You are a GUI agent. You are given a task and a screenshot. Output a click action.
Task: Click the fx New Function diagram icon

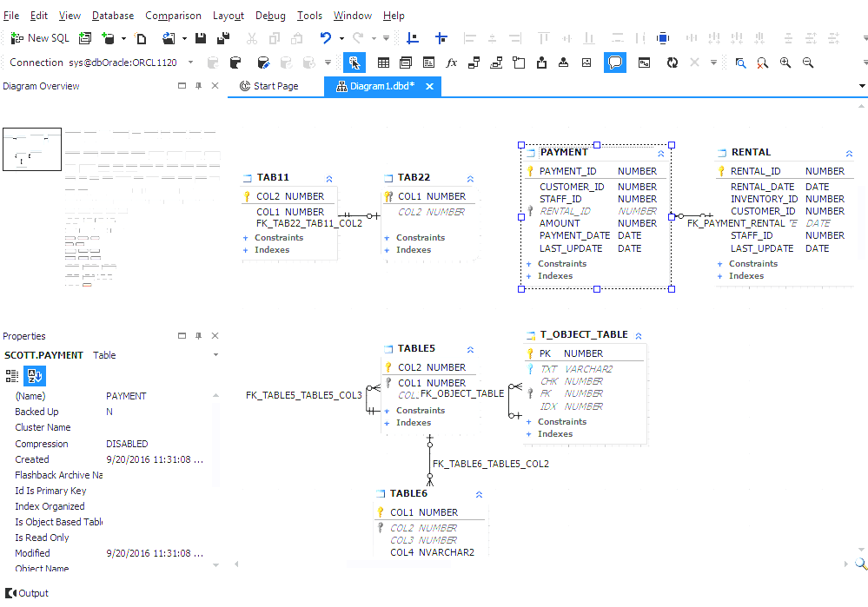point(452,63)
